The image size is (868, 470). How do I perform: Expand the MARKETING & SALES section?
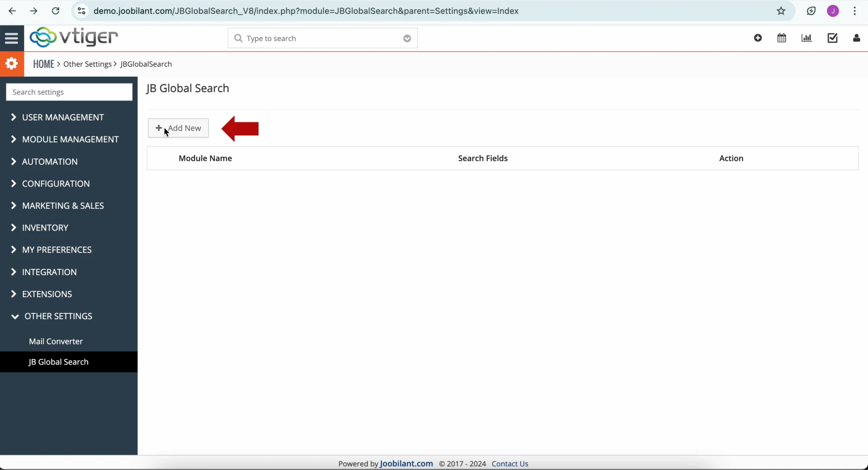(x=63, y=206)
